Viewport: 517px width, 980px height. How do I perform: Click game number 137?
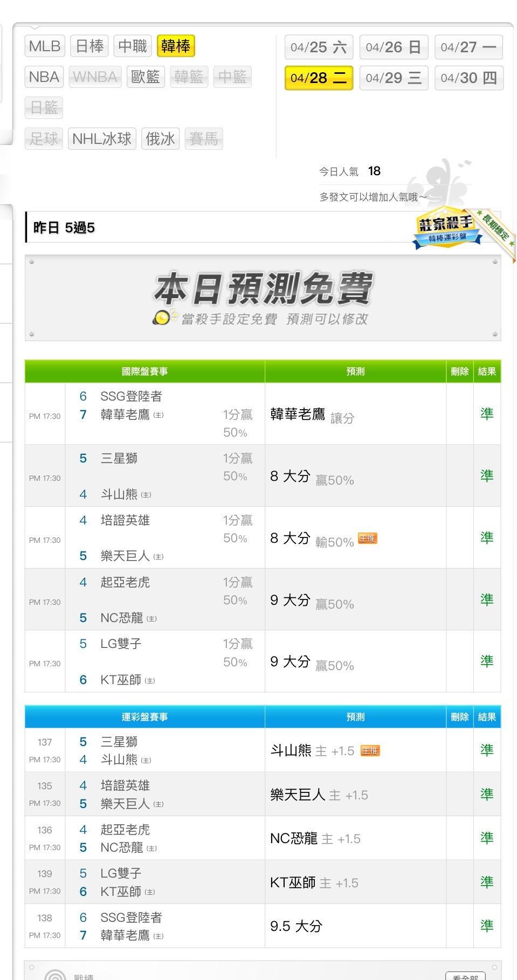pyautogui.click(x=45, y=742)
